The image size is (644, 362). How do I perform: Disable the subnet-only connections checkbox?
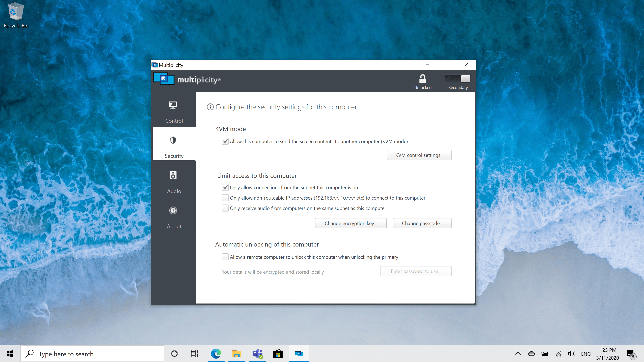click(x=225, y=187)
